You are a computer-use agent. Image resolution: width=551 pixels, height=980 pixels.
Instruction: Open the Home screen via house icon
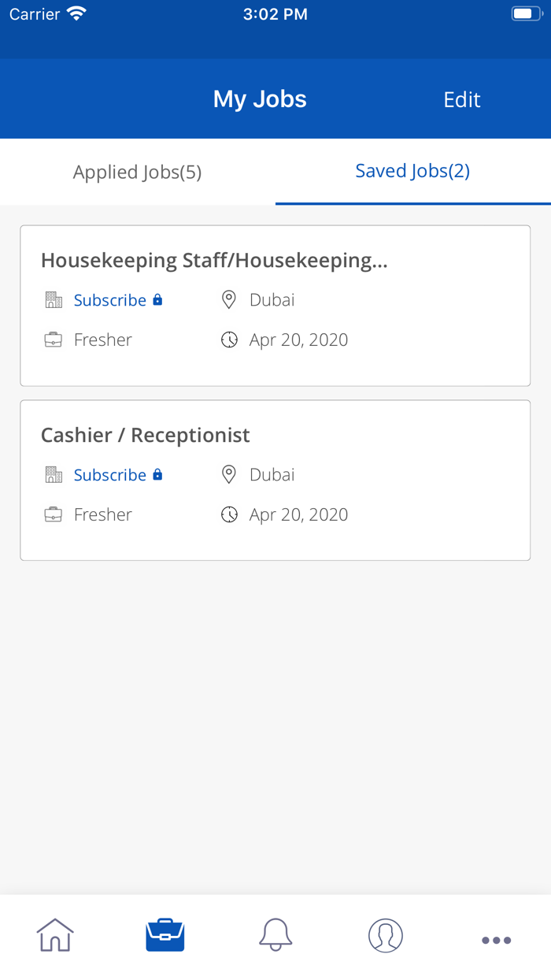(54, 935)
